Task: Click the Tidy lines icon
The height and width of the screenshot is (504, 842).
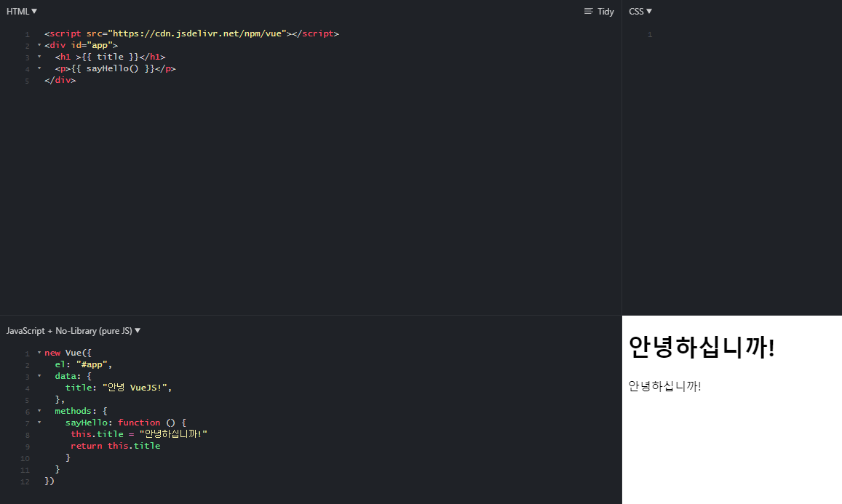Action: (x=589, y=11)
